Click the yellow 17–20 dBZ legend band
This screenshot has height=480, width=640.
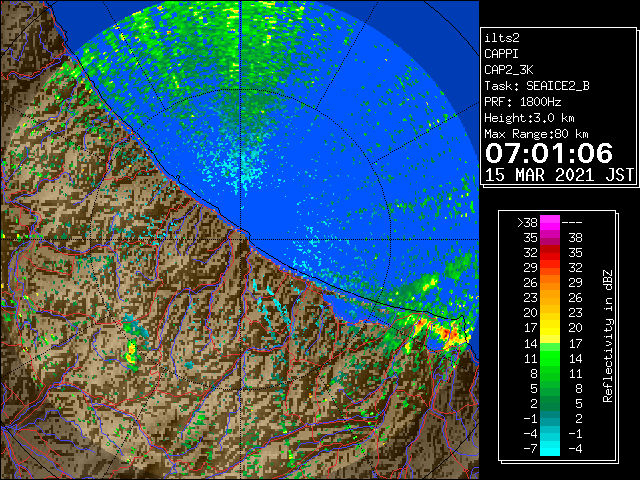point(550,328)
